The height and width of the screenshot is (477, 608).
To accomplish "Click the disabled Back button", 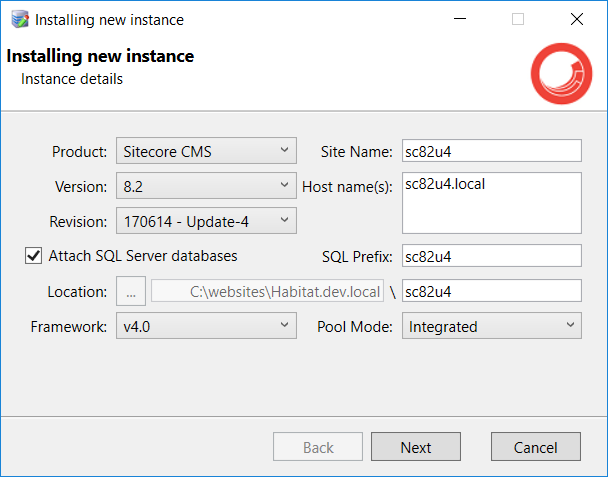I will 318,447.
